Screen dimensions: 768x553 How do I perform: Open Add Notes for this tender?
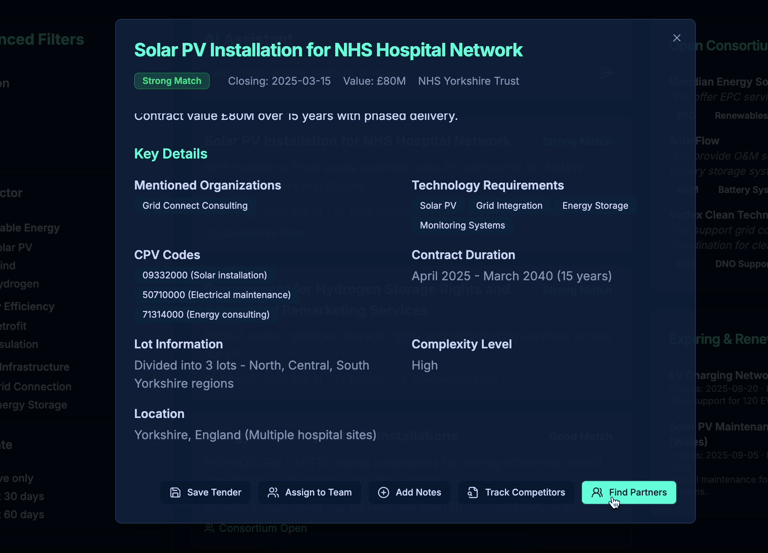(x=409, y=492)
